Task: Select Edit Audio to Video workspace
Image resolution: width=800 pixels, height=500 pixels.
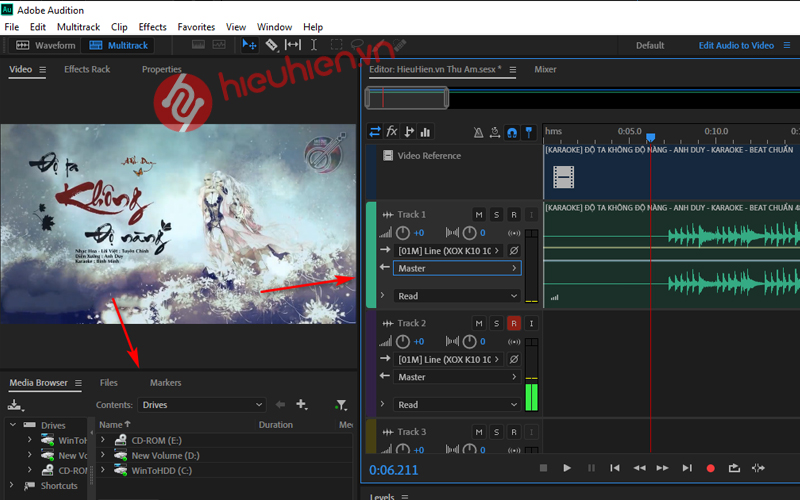Action: click(x=736, y=45)
